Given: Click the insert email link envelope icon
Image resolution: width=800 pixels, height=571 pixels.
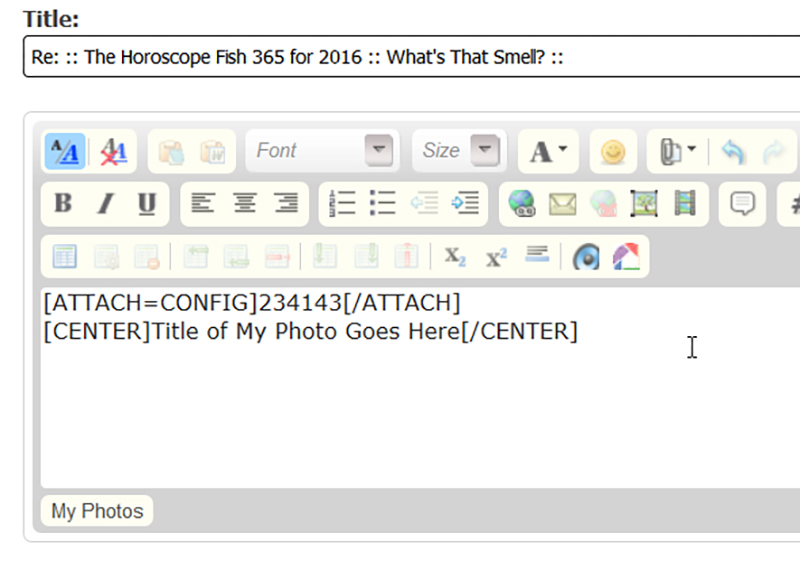Looking at the screenshot, I should tap(563, 204).
